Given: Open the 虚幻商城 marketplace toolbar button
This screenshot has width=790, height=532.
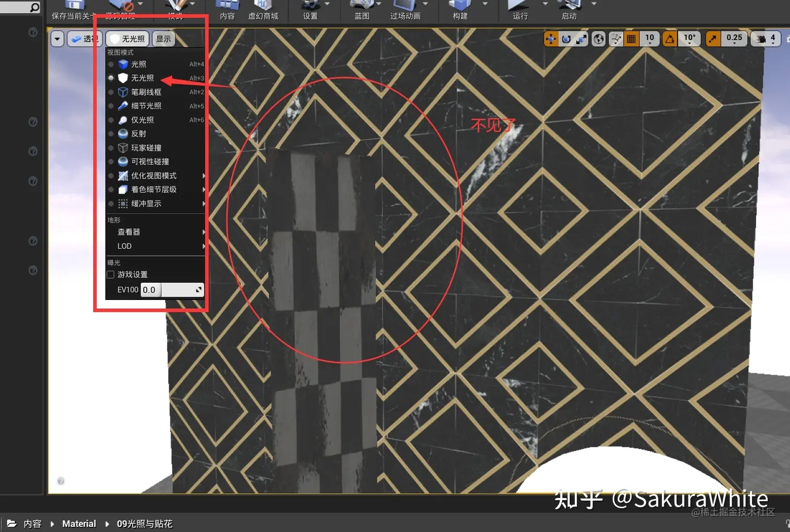Looking at the screenshot, I should point(263,10).
